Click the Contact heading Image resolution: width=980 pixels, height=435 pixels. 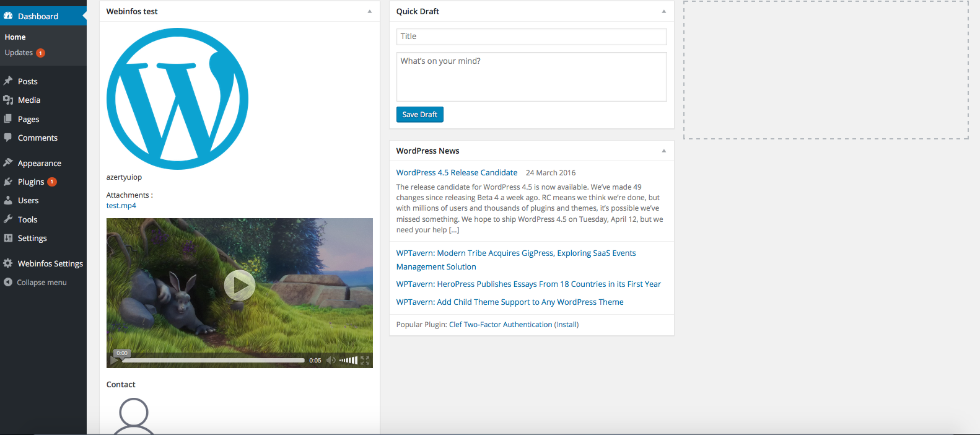[x=121, y=384]
